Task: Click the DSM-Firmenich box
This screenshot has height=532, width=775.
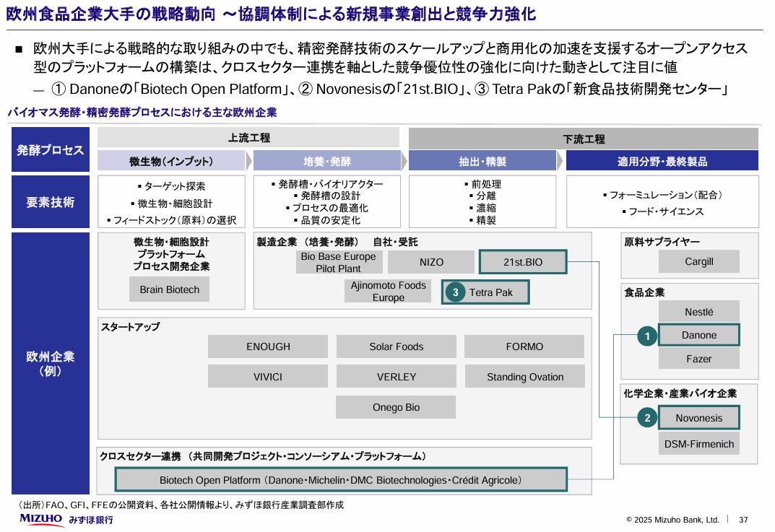Action: [699, 444]
